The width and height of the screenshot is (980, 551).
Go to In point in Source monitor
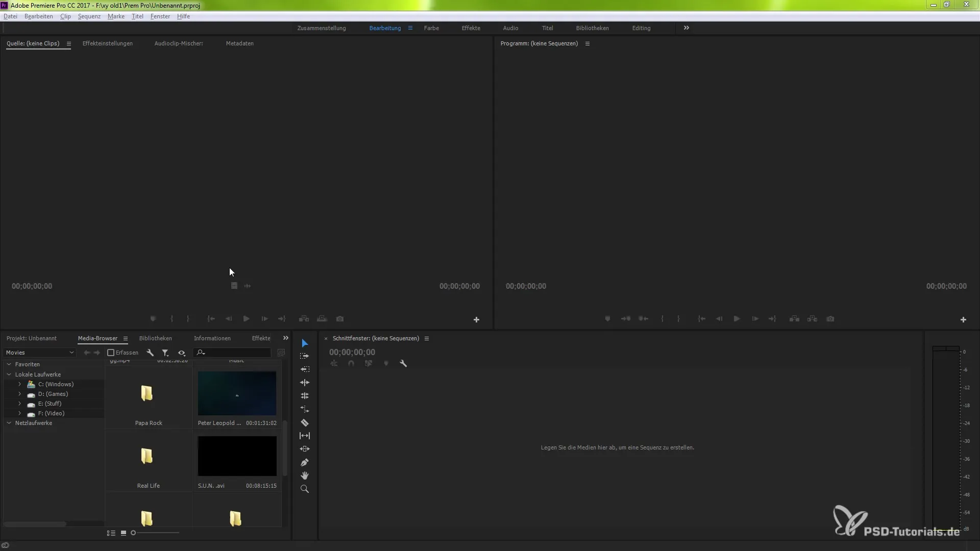[x=211, y=319]
